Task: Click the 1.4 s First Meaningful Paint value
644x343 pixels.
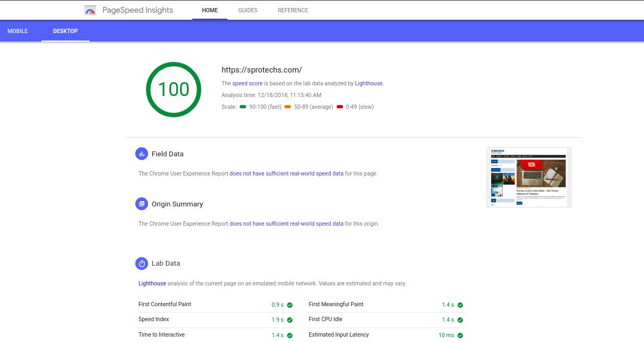Action: (448, 305)
